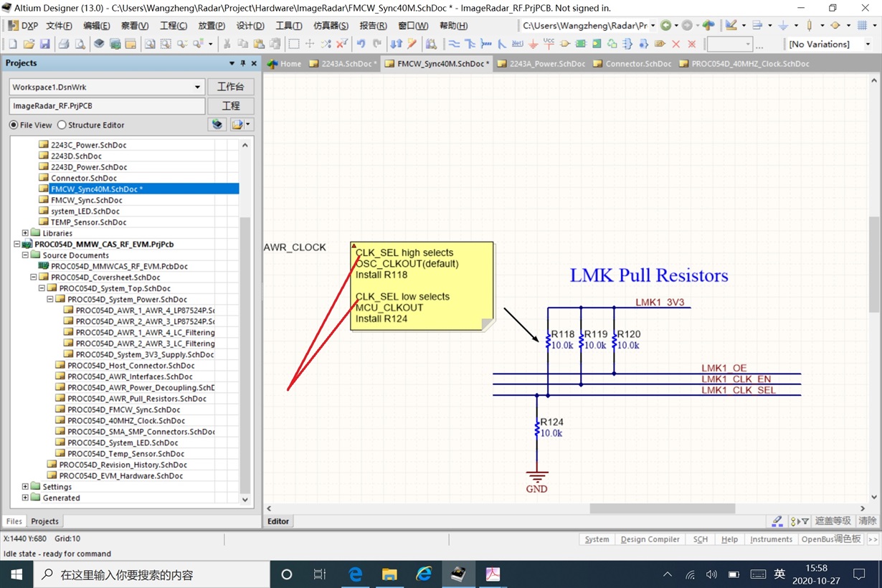Click the Redo arrow icon
Image resolution: width=882 pixels, height=588 pixels.
click(x=377, y=44)
